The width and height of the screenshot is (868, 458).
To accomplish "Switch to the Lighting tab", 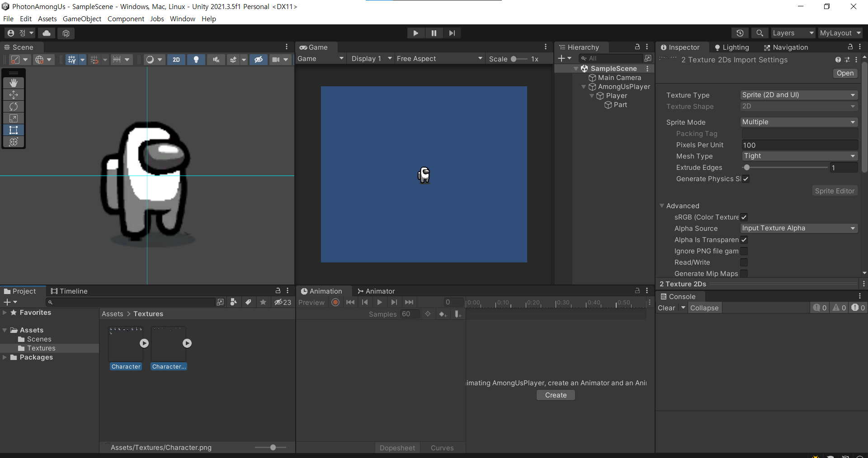I will click(x=731, y=47).
